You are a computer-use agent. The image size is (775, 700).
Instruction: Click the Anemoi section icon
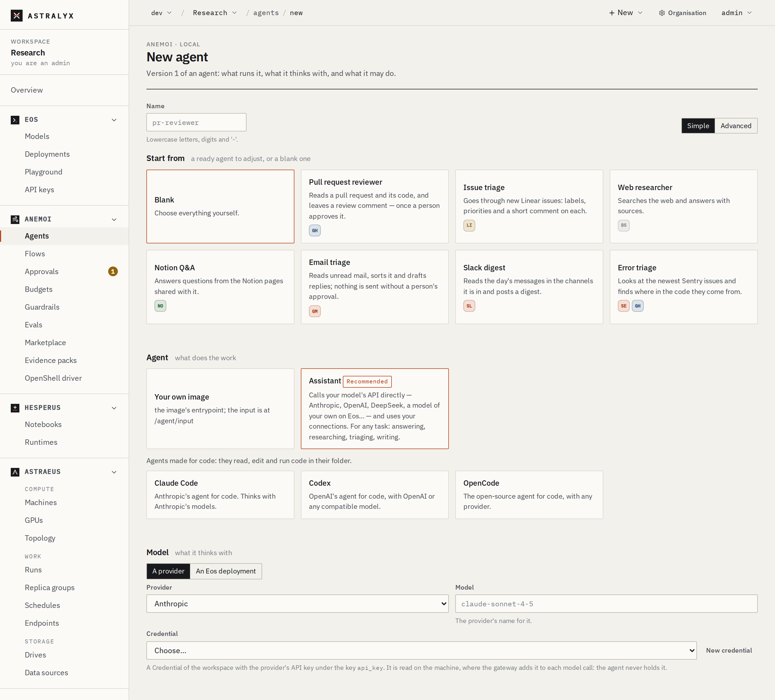15,219
